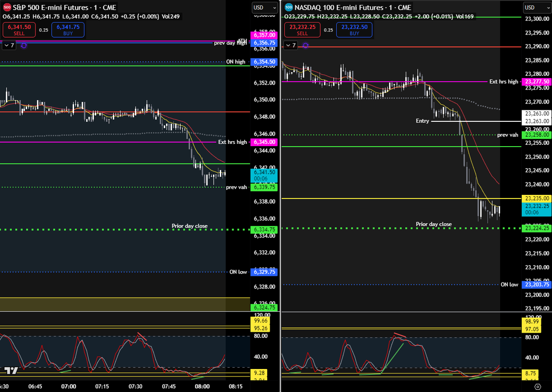Click ON low label on NASDAQ chart
Viewport: 552px width, 392px height.
(x=509, y=284)
